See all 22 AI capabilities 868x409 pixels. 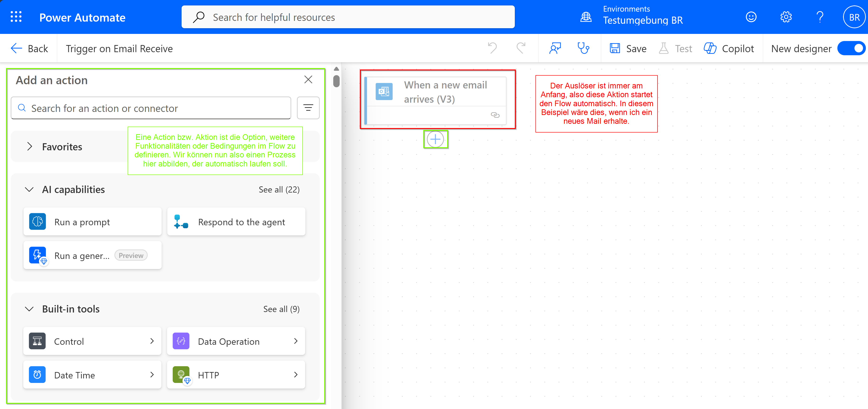coord(279,189)
